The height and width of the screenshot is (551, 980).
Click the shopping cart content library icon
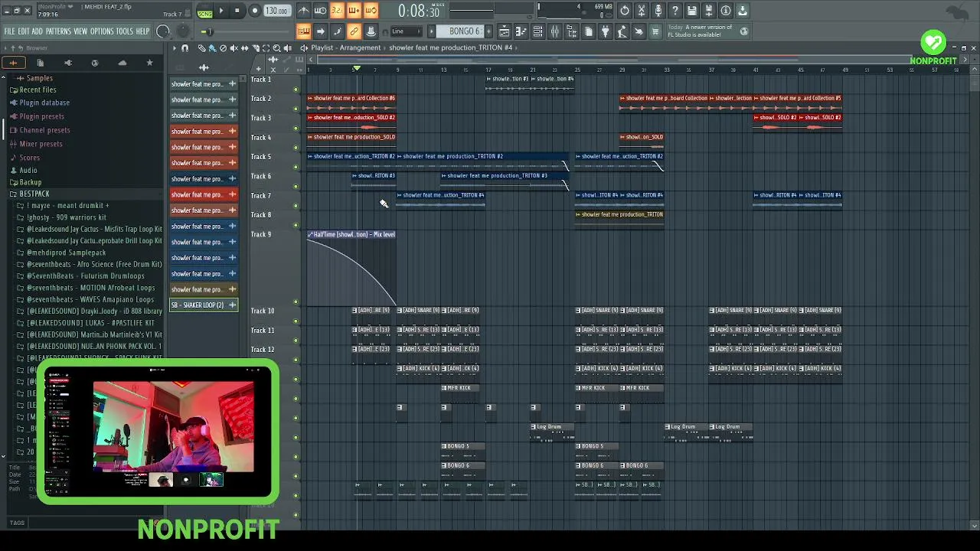[x=655, y=31]
